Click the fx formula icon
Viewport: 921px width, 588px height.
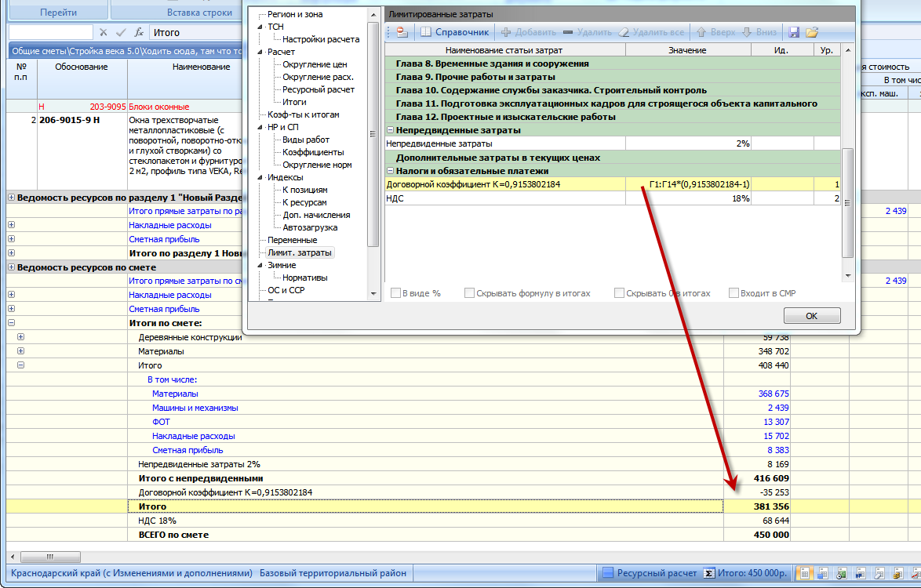pyautogui.click(x=139, y=32)
